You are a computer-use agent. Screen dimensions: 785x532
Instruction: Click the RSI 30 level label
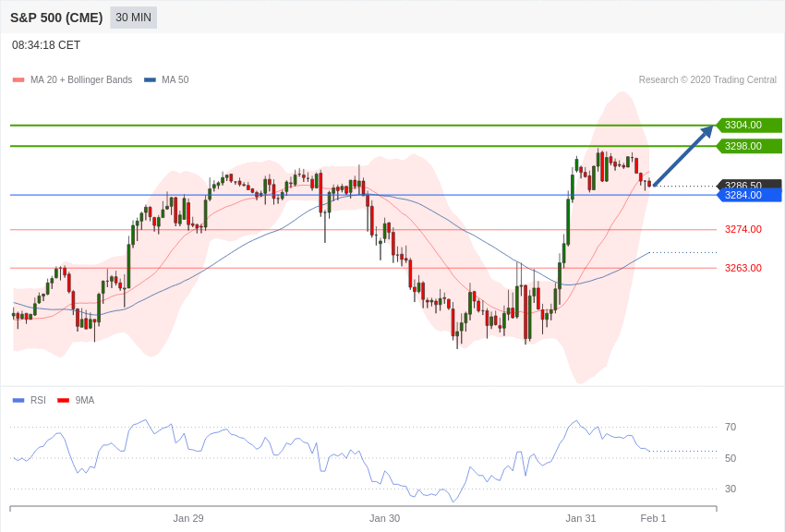[x=731, y=489]
